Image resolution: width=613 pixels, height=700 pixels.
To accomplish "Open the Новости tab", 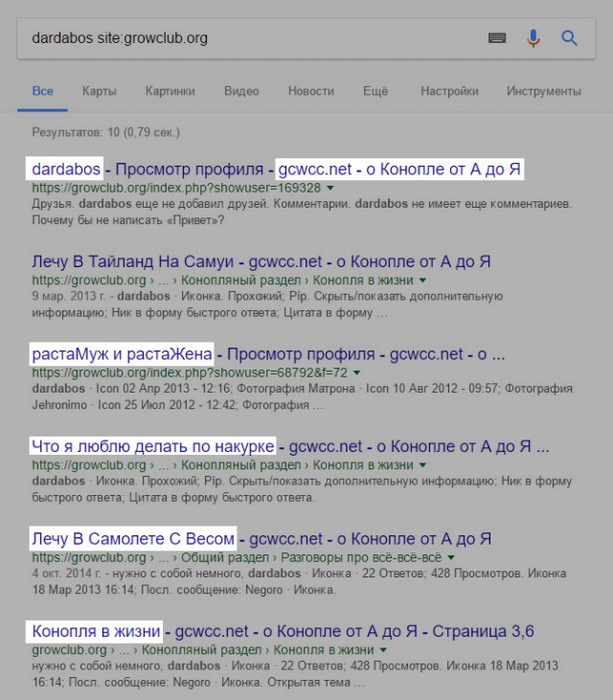I will (310, 91).
